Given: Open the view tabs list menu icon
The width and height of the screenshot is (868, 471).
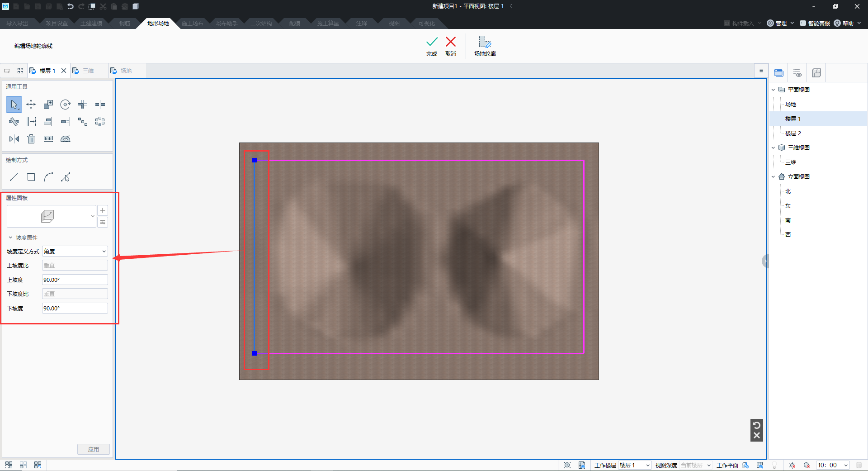Looking at the screenshot, I should (x=761, y=71).
